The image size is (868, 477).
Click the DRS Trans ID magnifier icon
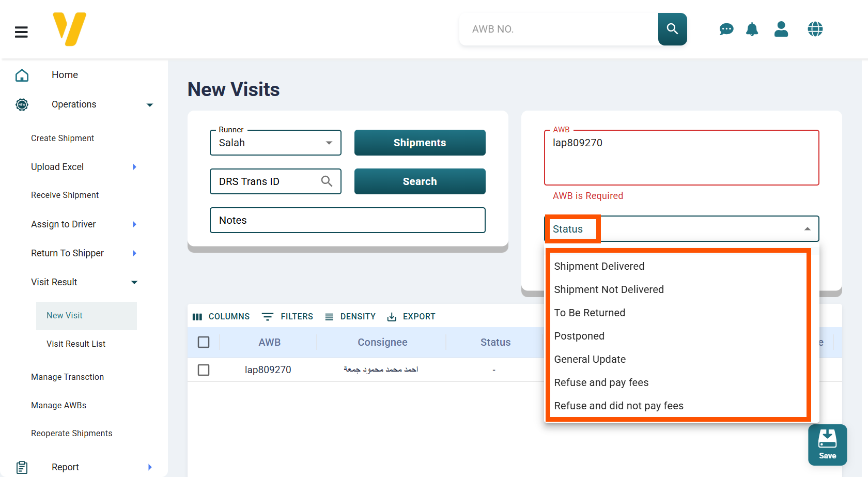coord(327,181)
